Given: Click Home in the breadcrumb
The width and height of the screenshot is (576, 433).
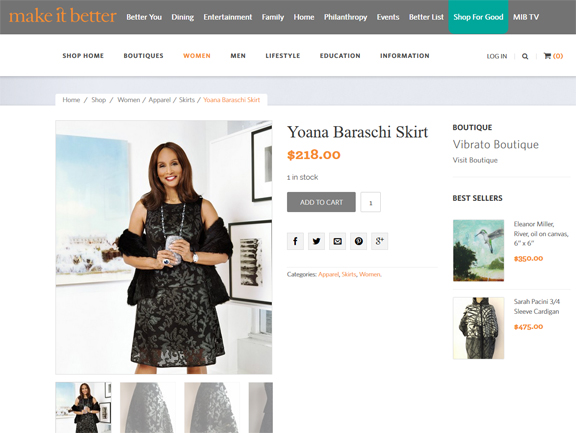Looking at the screenshot, I should (71, 100).
